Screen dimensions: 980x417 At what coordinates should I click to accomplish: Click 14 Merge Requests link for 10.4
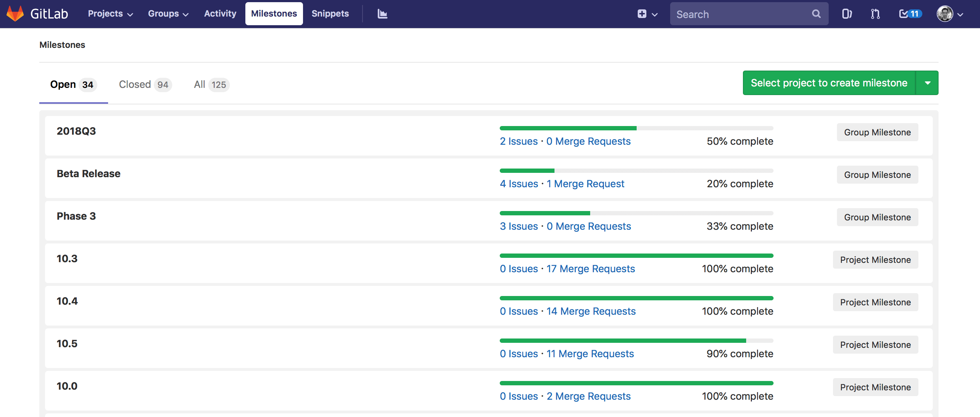591,312
